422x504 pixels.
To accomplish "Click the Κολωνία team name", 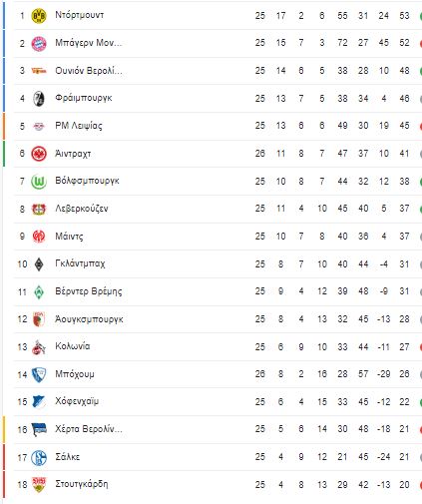I will click(x=73, y=346).
